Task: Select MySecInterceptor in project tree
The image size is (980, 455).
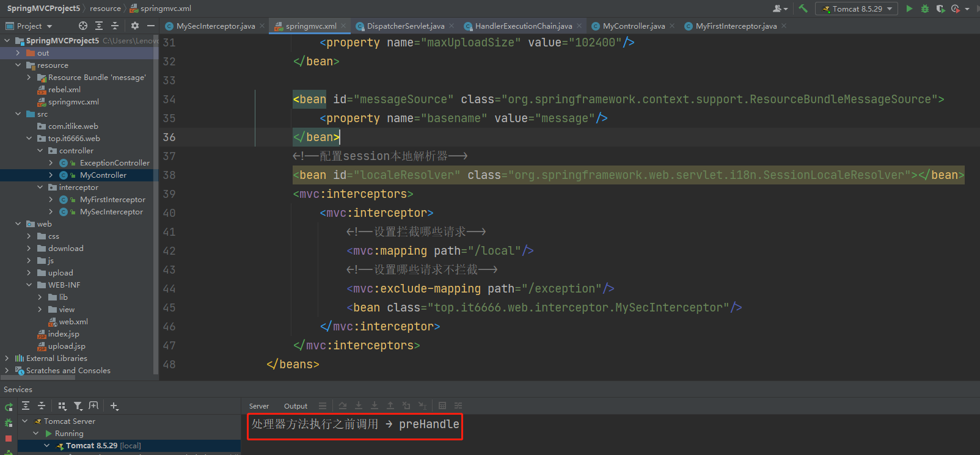Action: (x=111, y=212)
